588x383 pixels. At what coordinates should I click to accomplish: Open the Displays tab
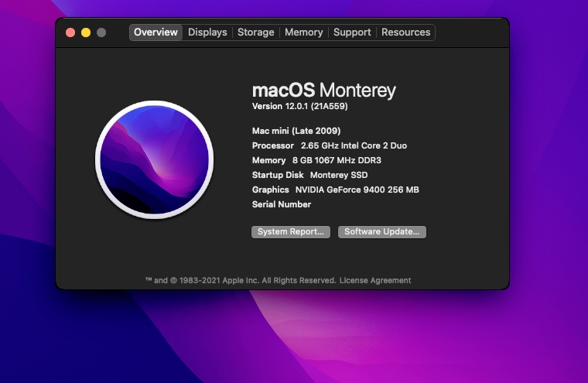pyautogui.click(x=207, y=32)
